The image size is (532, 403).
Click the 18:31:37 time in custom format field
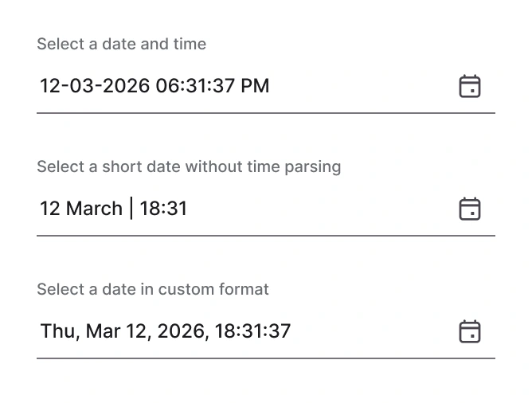tap(252, 331)
